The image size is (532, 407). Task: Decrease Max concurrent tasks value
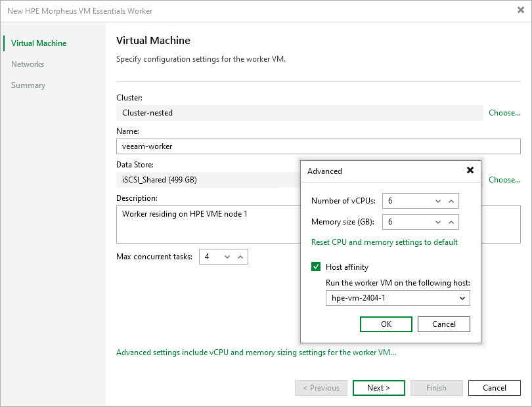click(227, 257)
